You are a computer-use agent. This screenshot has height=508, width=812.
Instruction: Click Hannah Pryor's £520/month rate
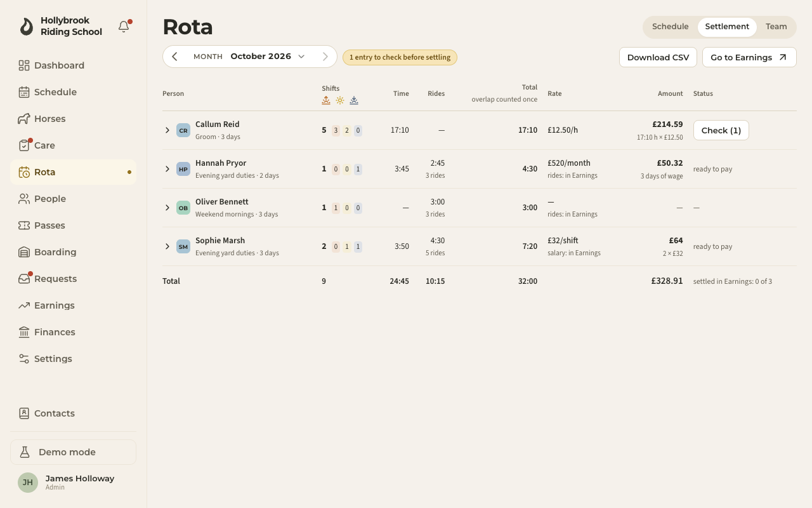point(569,163)
